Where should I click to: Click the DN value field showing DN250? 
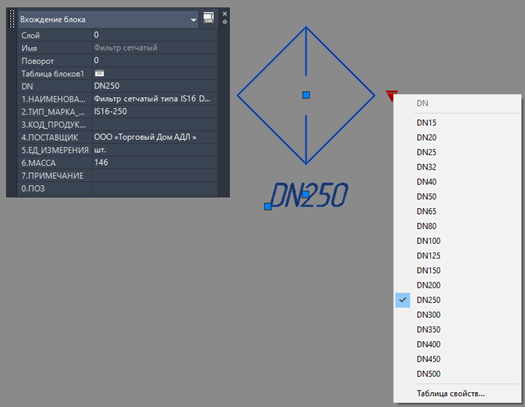(155, 86)
